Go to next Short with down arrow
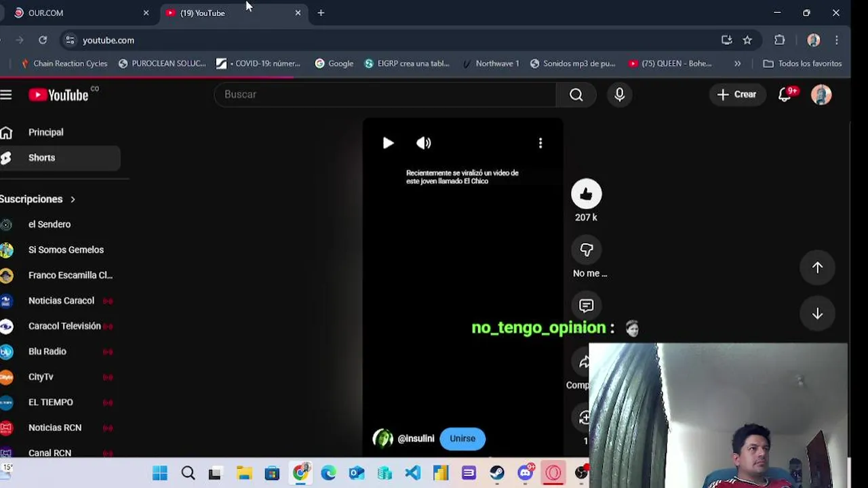868x488 pixels. [x=817, y=313]
